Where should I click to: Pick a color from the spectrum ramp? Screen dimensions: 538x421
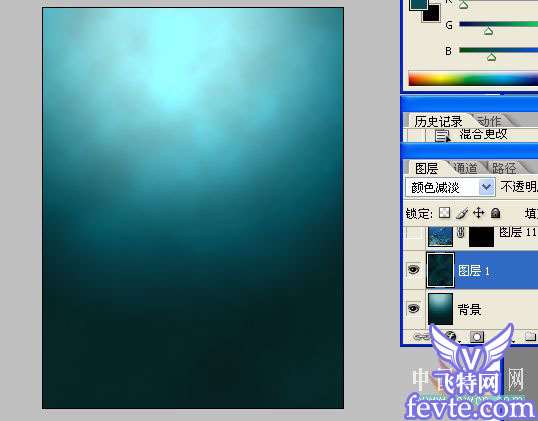[473, 79]
